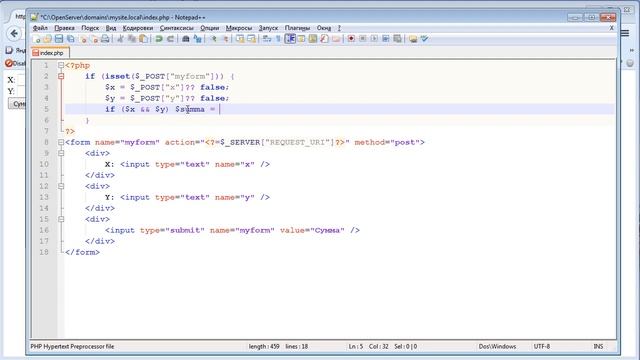Click the INS insert mode indicator

598,347
